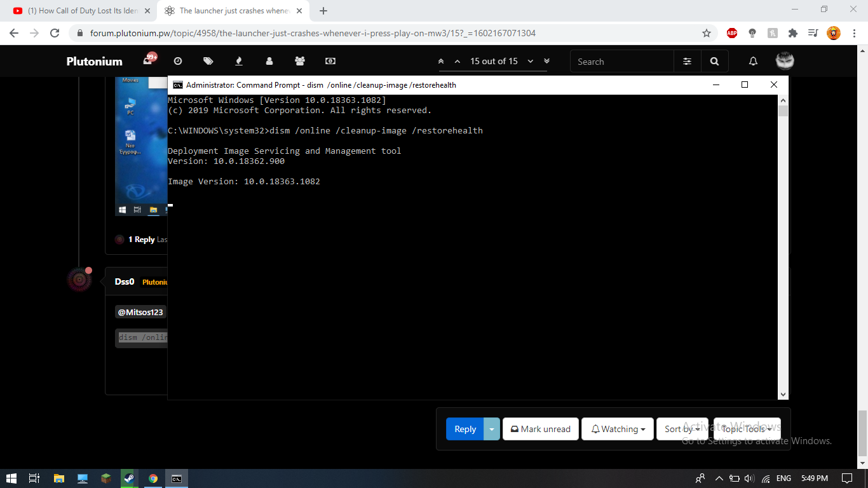
Task: Go back to the previous page
Action: (x=14, y=33)
